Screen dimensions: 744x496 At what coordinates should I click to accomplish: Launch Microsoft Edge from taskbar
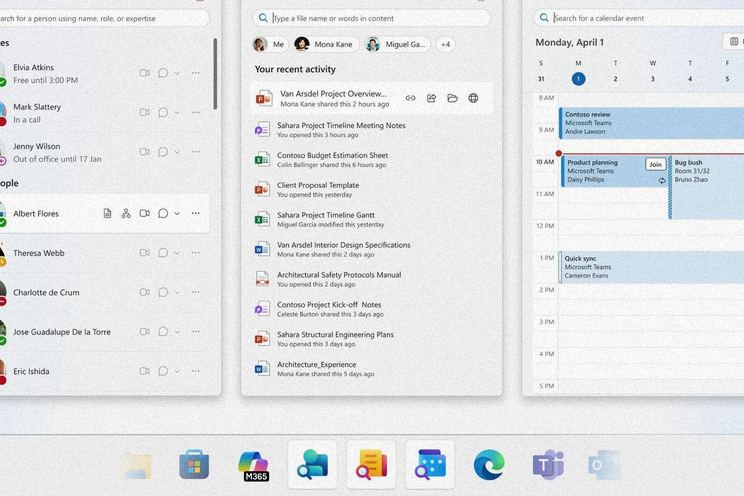point(489,465)
